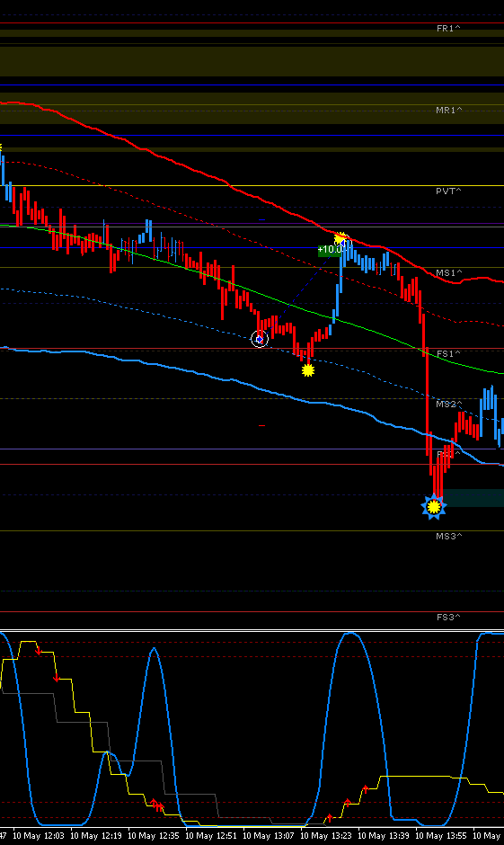504x845 pixels.
Task: Click the 10 May 12:51 time label
Action: pyautogui.click(x=211, y=836)
